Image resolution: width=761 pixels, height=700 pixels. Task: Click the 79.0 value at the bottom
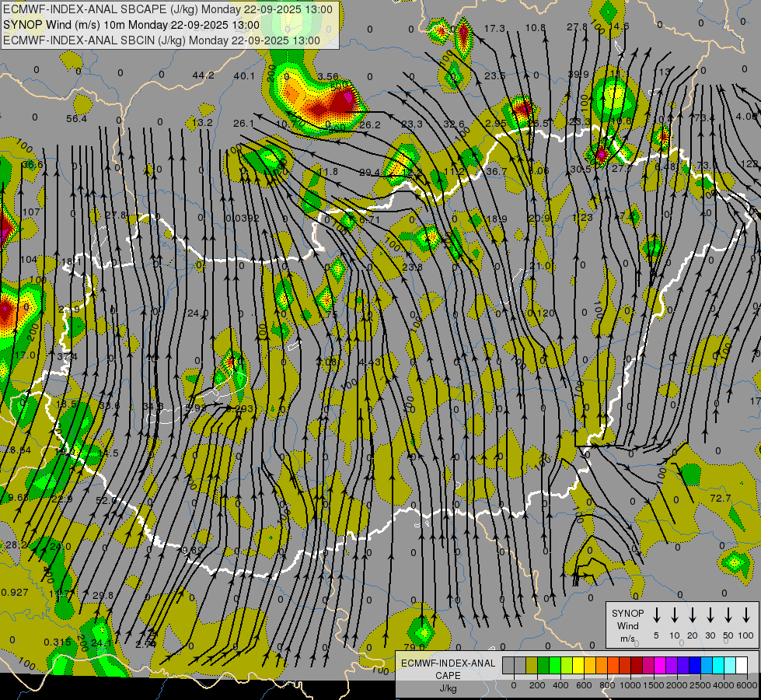pyautogui.click(x=414, y=647)
